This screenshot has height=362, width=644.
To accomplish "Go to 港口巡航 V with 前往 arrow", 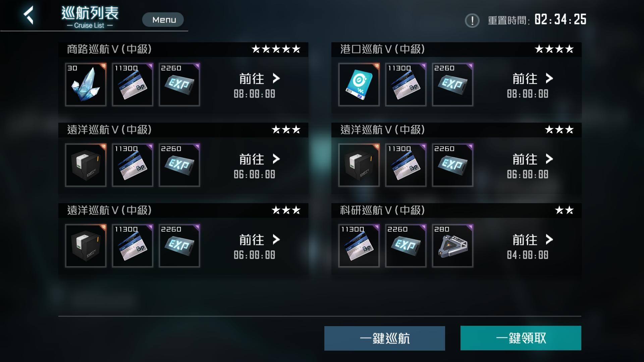I will tap(533, 79).
